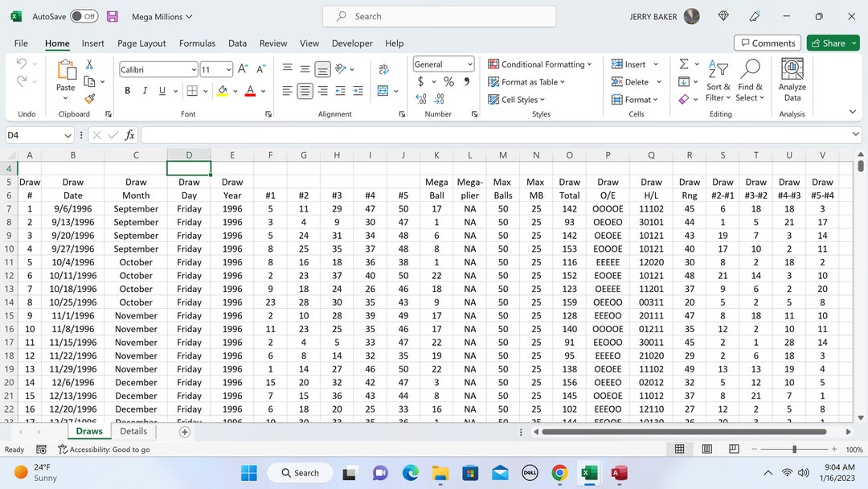
Task: Toggle Align Right
Action: point(323,91)
